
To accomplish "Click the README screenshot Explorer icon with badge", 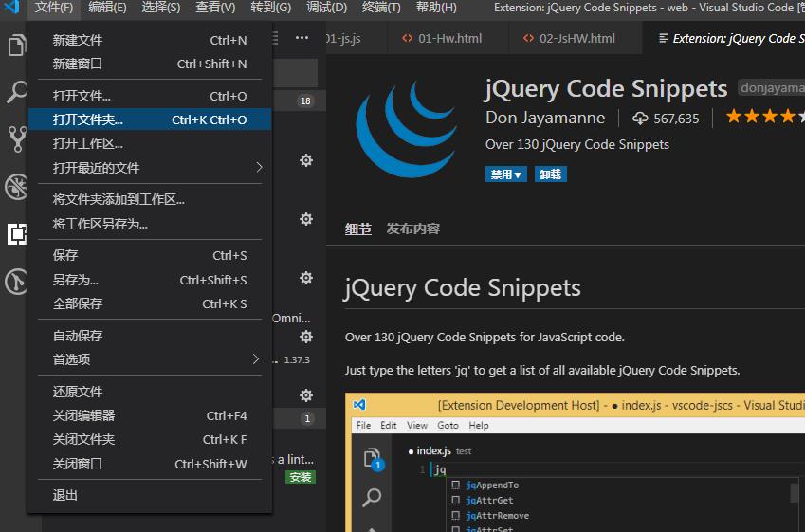I will tap(374, 459).
